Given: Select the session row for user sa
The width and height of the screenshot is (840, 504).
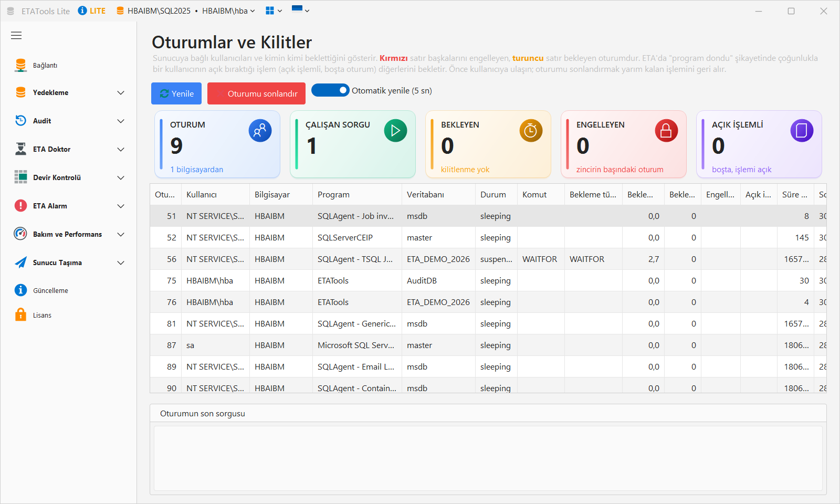Looking at the screenshot, I should coord(488,345).
